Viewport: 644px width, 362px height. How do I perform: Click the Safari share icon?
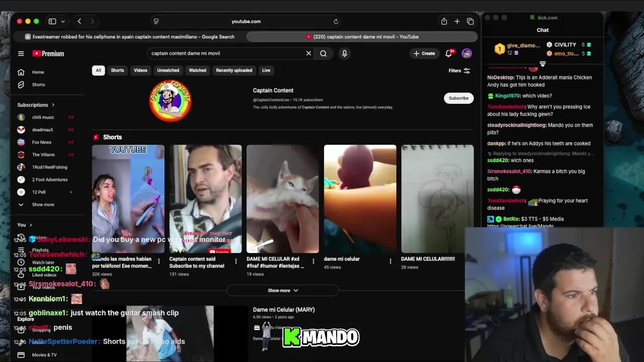[444, 21]
